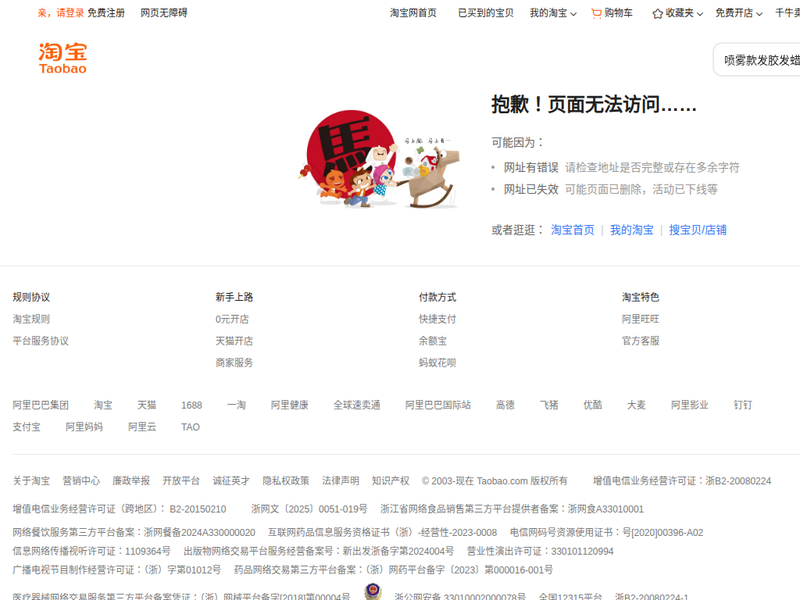Open 淘宝规则 footer link
Screen dimensions: 800x600
point(31,319)
